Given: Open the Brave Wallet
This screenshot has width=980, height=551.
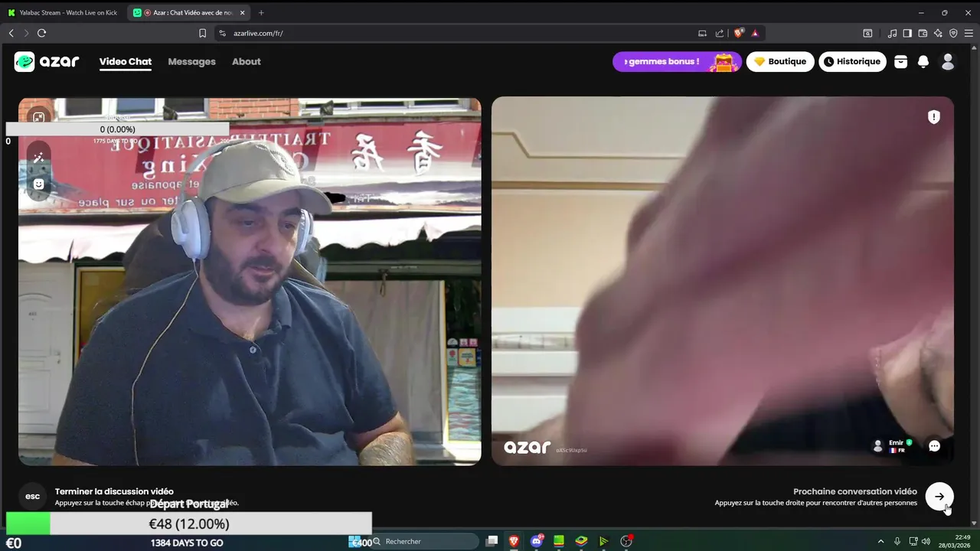Looking at the screenshot, I should coord(923,33).
